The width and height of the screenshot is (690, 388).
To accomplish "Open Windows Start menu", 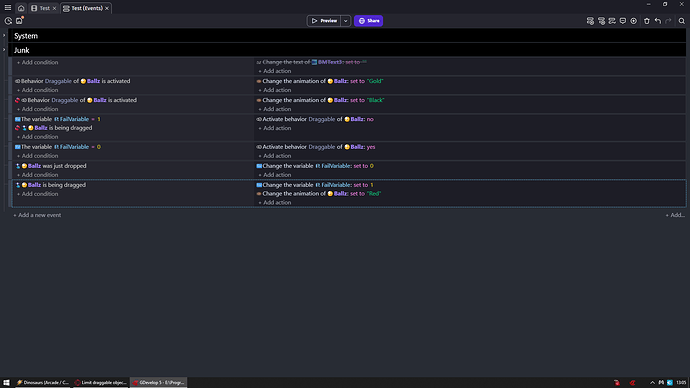I will point(6,382).
